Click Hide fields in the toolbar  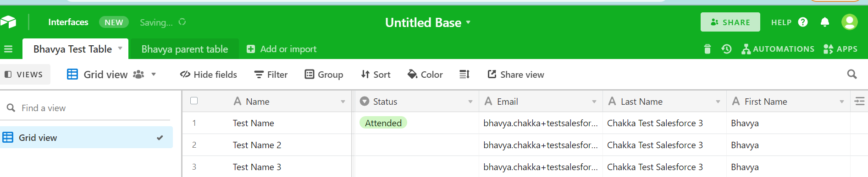pos(209,75)
